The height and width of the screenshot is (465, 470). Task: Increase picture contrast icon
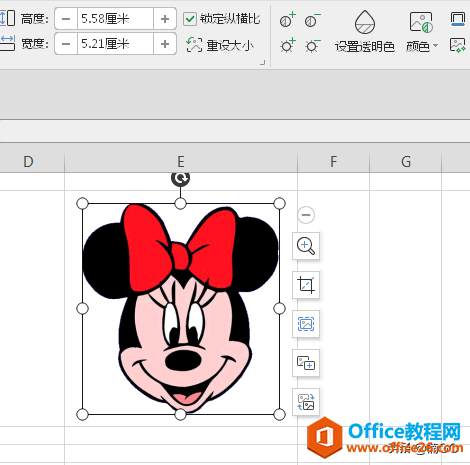[287, 20]
